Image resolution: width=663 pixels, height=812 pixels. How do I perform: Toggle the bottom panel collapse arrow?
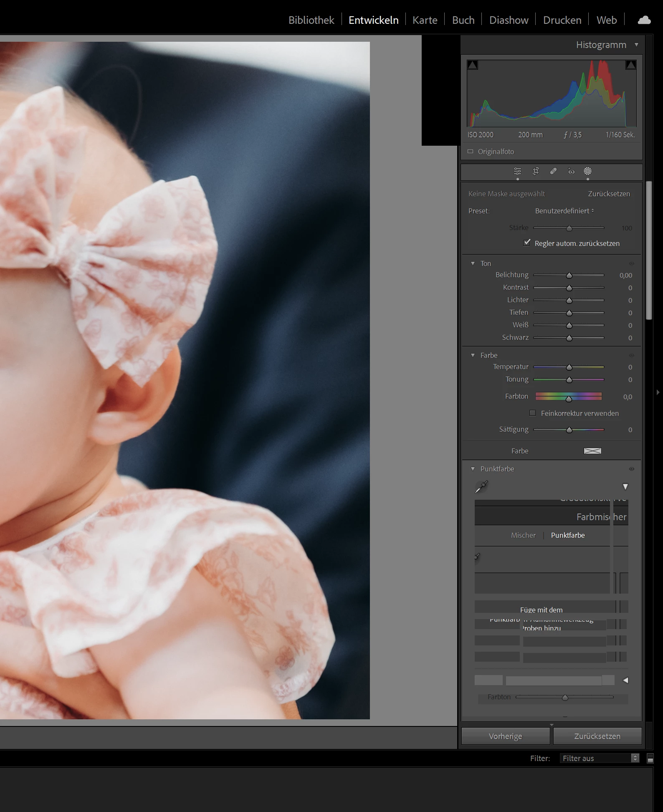pos(552,725)
